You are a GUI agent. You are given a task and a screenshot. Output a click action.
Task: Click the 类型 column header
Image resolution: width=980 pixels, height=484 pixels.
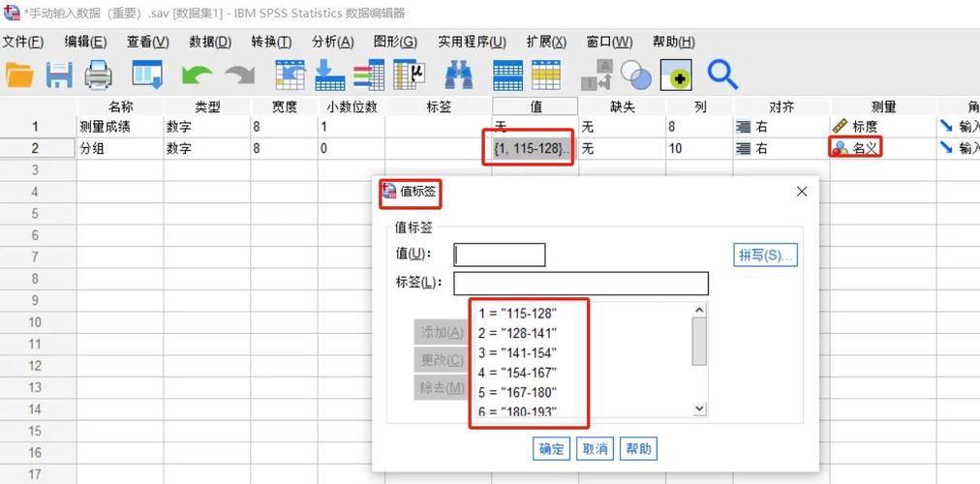[x=207, y=106]
